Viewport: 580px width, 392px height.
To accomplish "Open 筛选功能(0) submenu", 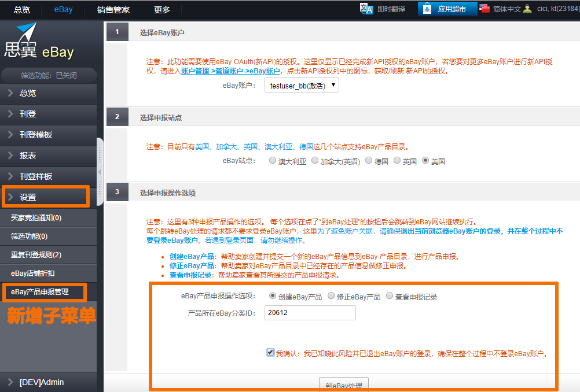I will point(49,236).
